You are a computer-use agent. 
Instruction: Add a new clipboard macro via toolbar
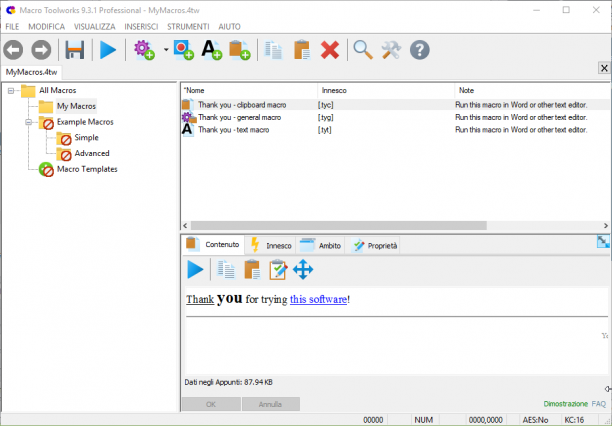click(x=240, y=50)
